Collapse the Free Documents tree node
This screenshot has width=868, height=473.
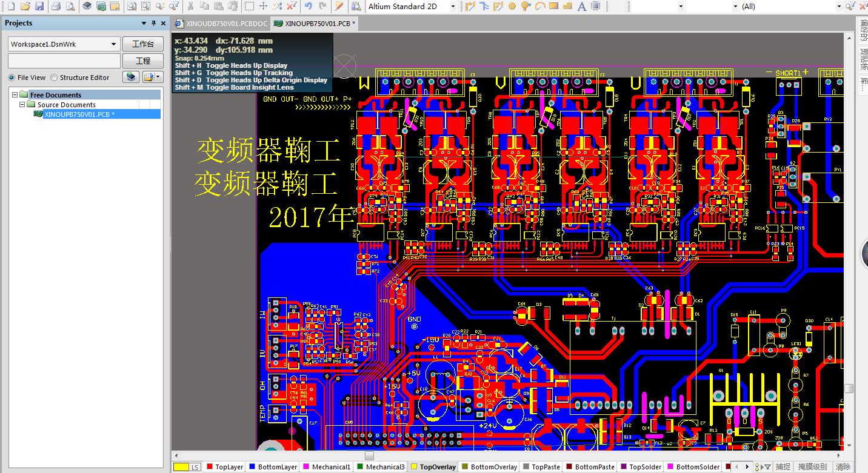click(15, 95)
